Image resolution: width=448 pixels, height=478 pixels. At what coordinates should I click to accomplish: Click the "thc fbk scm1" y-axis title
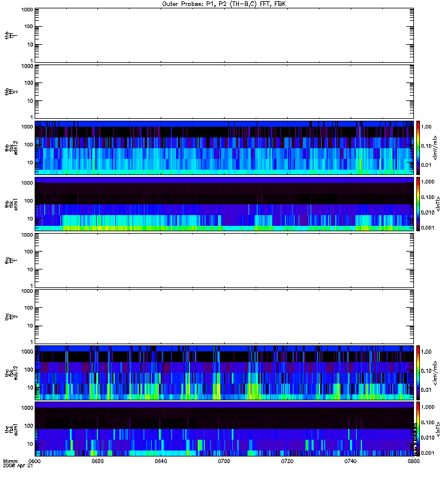(x=11, y=429)
